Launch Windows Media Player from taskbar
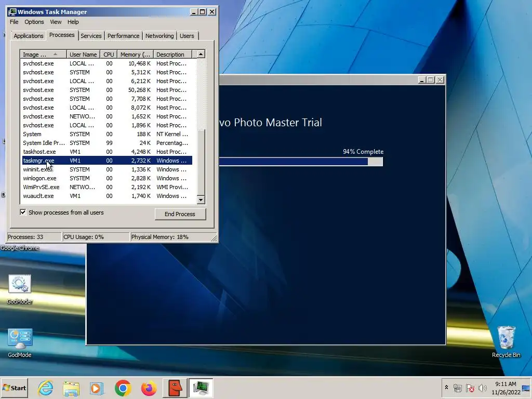 97,388
